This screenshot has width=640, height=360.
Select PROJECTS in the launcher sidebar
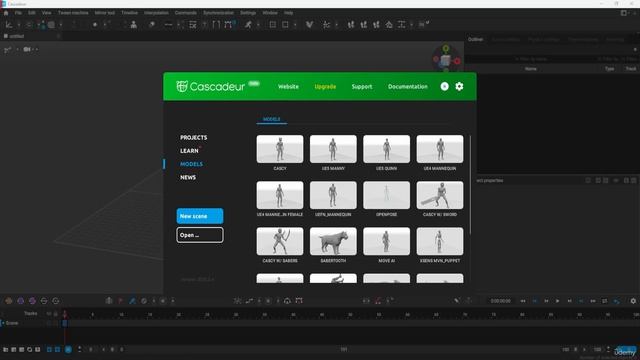(193, 138)
